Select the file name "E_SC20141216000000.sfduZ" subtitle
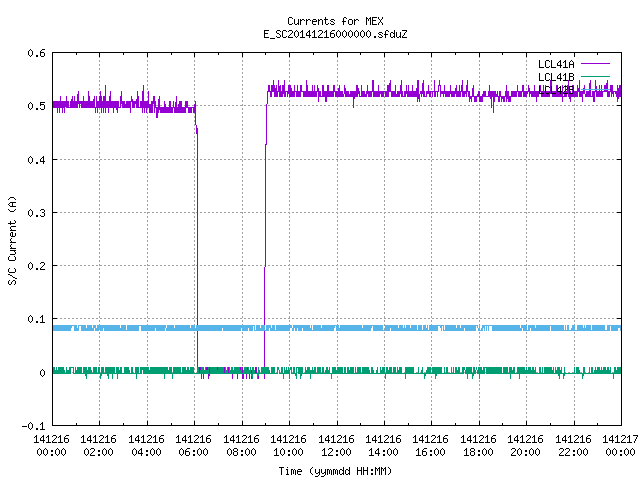 335,34
